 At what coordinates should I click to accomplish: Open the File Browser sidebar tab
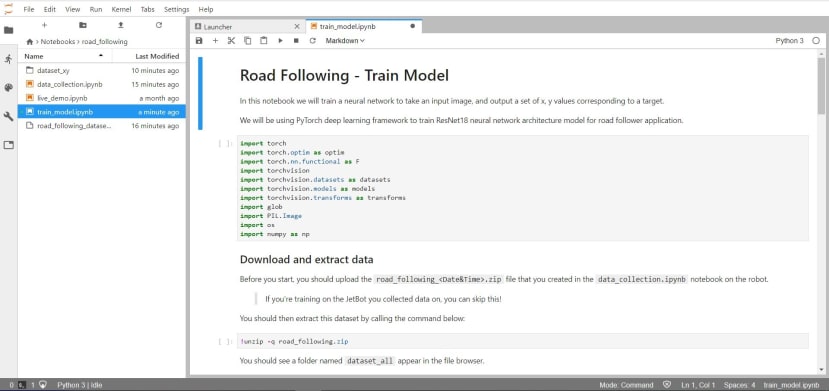(8, 30)
